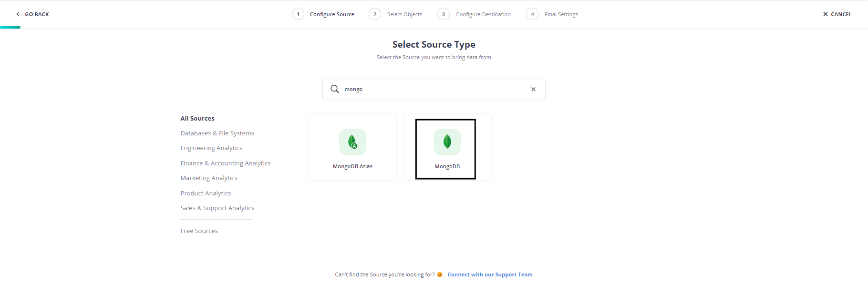Image resolution: width=868 pixels, height=305 pixels.
Task: Filter by Sales & Support Analytics
Action: tap(217, 208)
